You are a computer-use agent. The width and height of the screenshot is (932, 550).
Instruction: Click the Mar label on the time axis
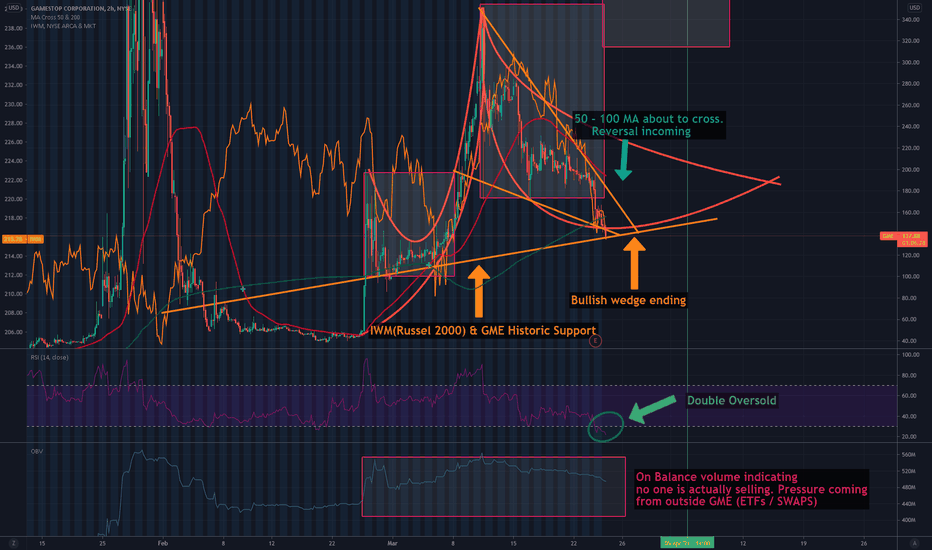[392, 543]
